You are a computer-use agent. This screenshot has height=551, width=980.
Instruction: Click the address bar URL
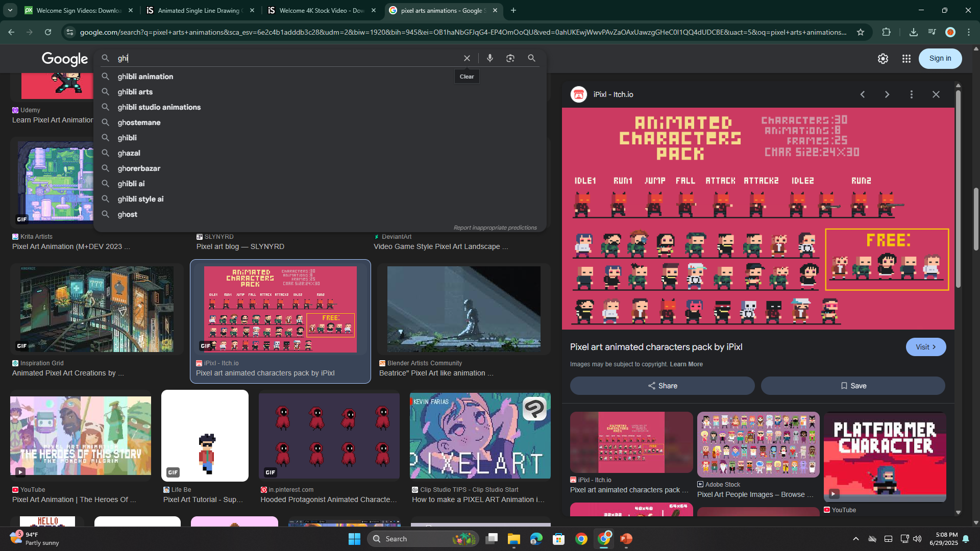coord(463,32)
